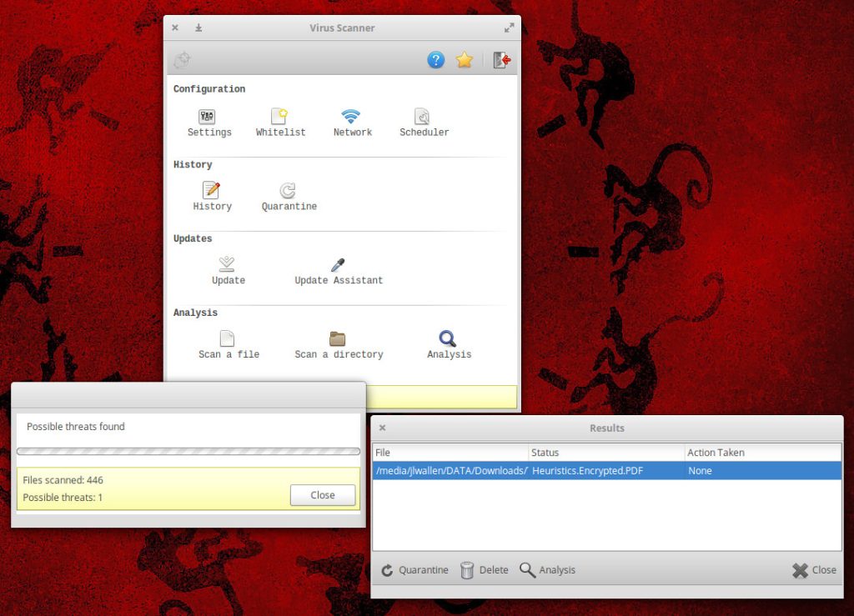Open the Settings configuration icon
The image size is (854, 616).
208,118
